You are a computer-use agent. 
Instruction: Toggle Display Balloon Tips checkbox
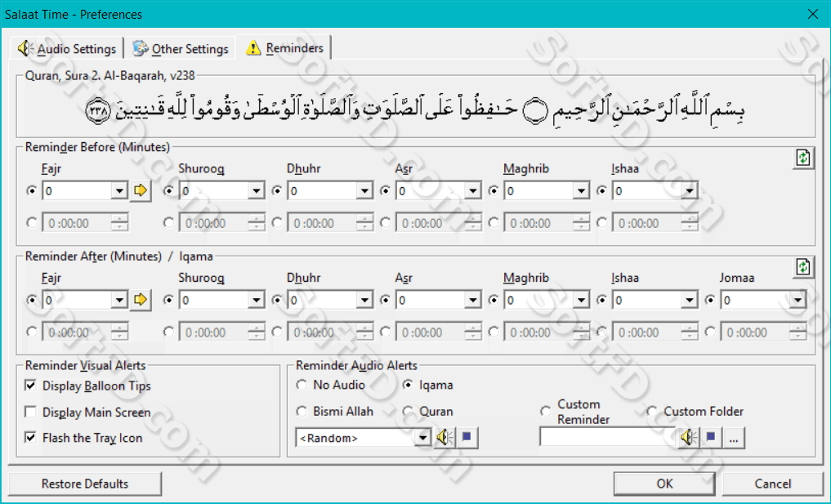[31, 386]
